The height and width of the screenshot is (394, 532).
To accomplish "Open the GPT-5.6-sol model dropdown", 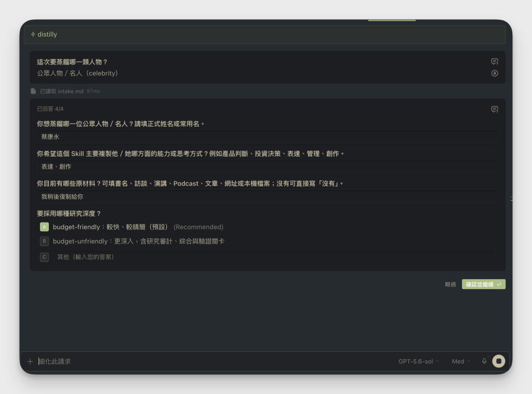I will coord(419,361).
